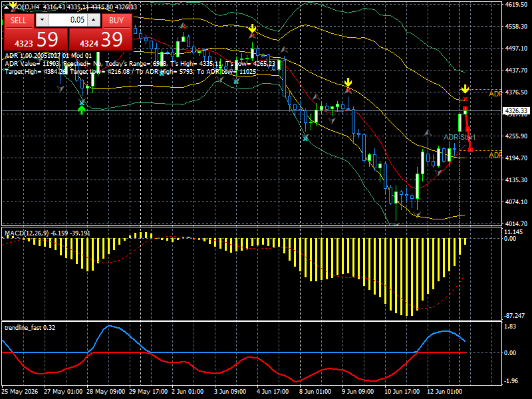Click price axis value 4255.90
Viewport: 532px width, 399px height.
[x=516, y=136]
